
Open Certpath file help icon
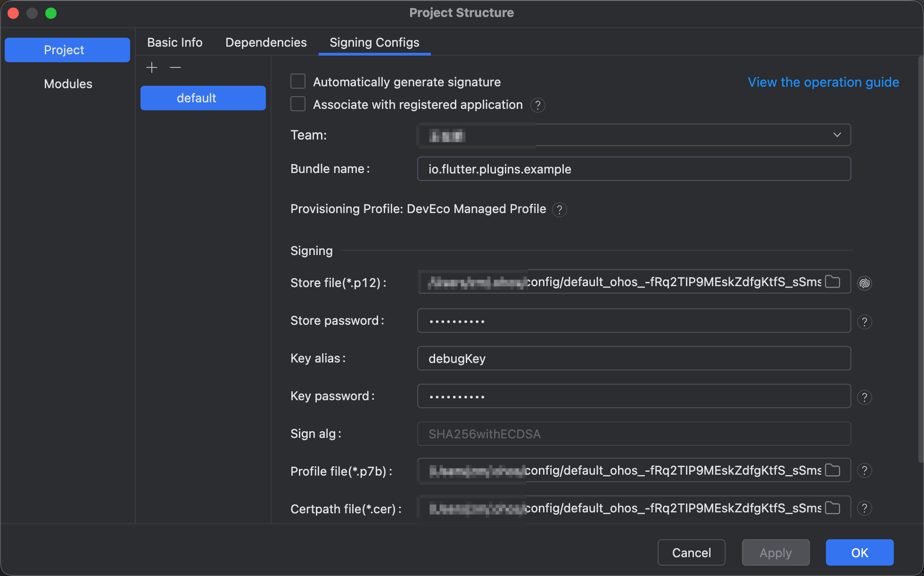point(865,508)
